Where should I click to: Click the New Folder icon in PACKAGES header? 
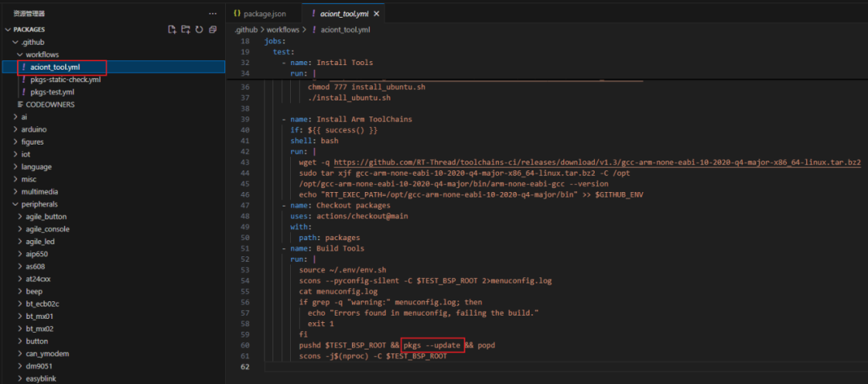coord(186,30)
